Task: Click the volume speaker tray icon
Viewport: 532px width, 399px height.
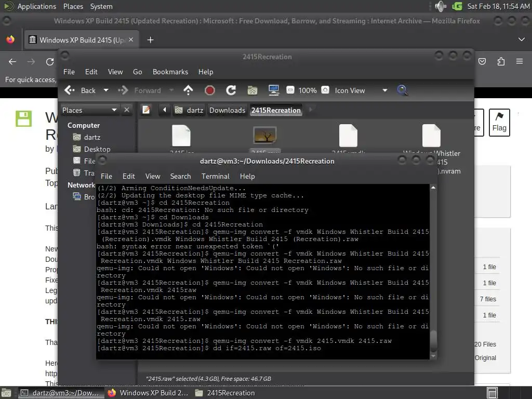Action: coord(441,6)
